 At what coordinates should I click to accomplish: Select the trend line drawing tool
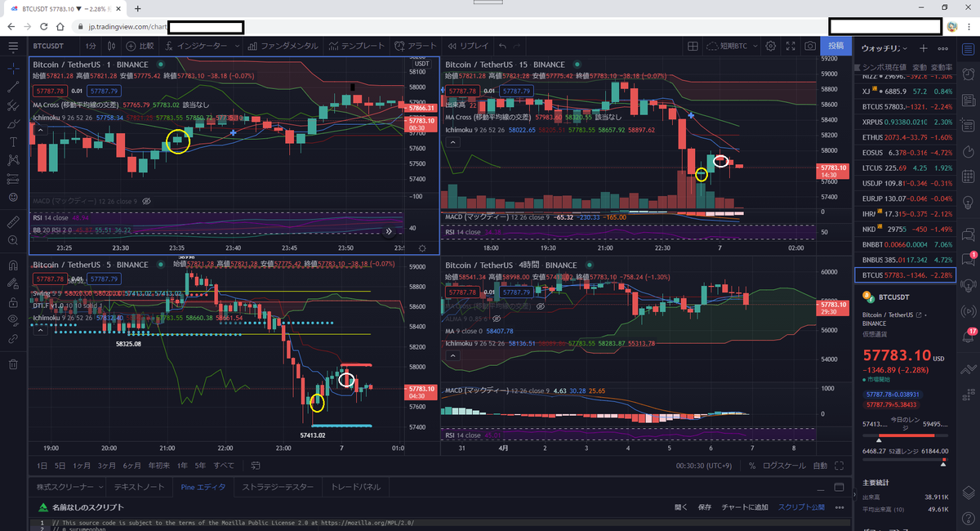pos(13,85)
